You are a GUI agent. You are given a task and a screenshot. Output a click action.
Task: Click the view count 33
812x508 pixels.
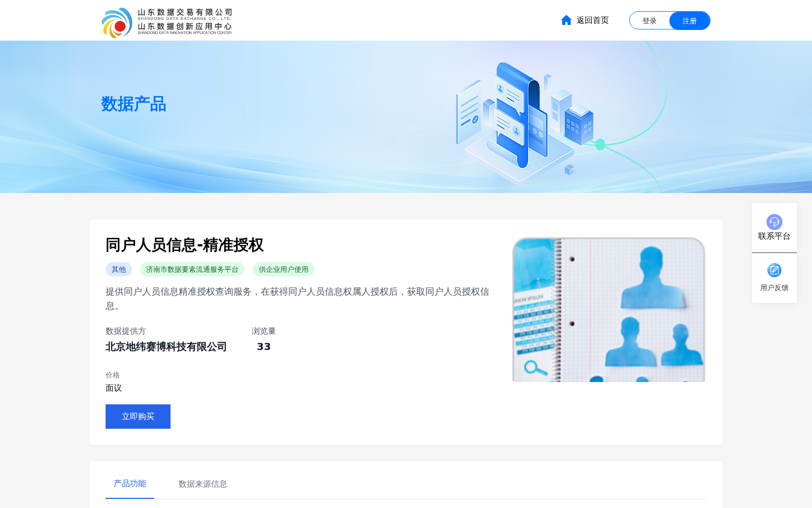(x=264, y=347)
